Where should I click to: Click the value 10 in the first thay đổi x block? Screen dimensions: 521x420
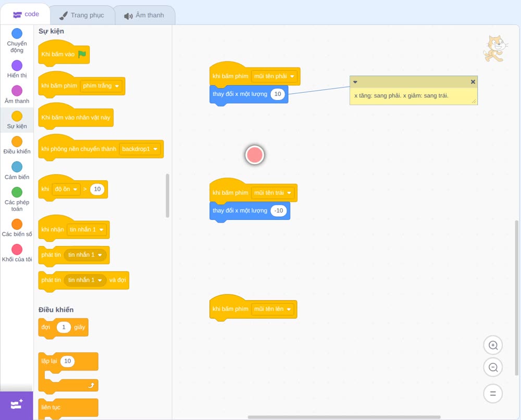tap(278, 94)
